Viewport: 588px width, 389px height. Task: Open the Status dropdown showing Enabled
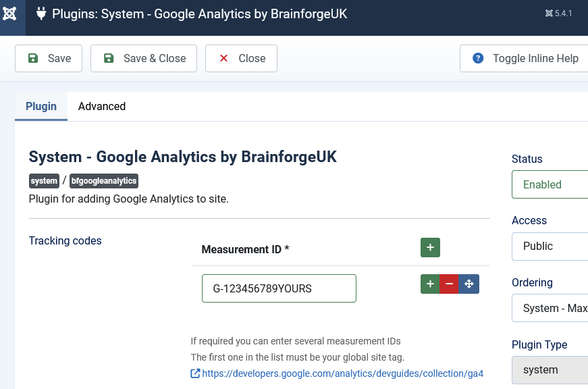pos(550,184)
